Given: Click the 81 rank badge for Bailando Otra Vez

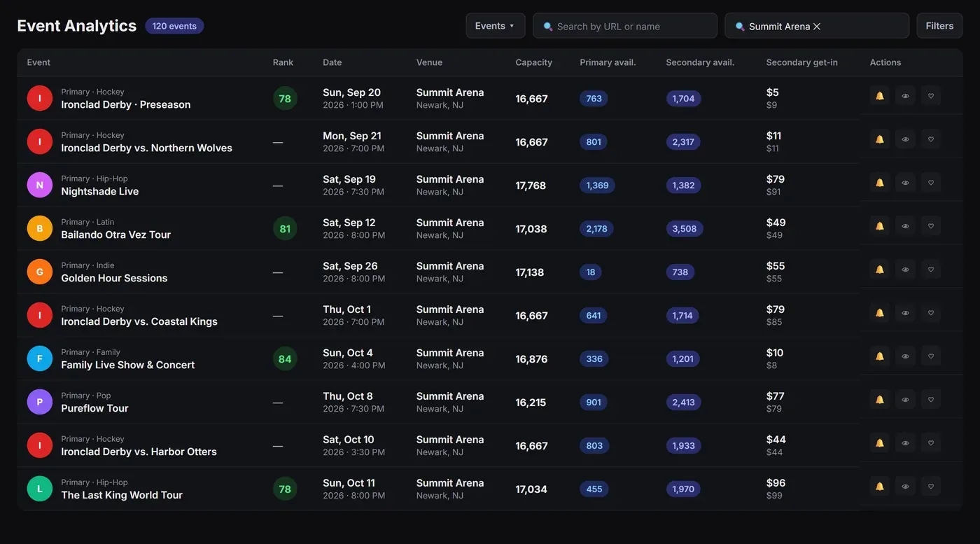Looking at the screenshot, I should tap(285, 228).
